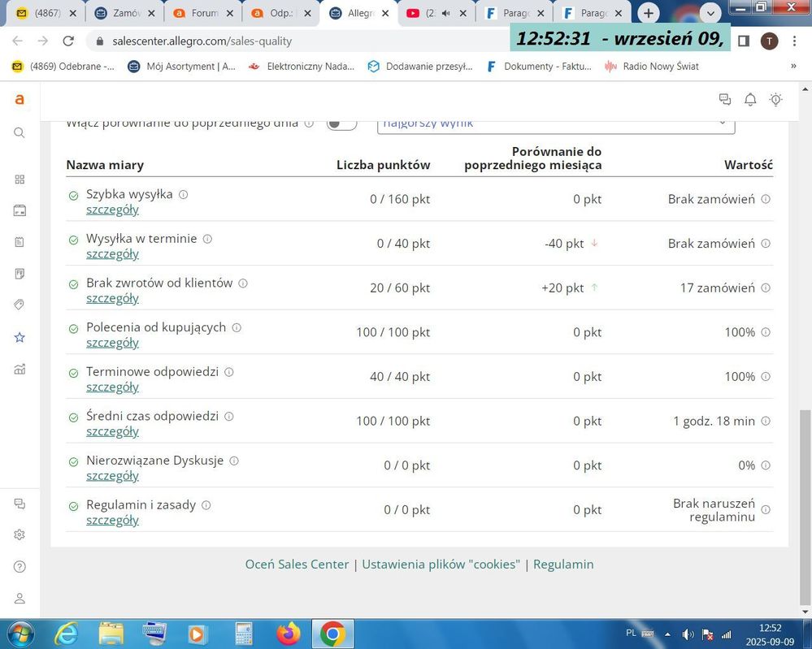This screenshot has height=649, width=812.
Task: Expand the 'najgorszy wynik' dropdown
Action: point(556,123)
